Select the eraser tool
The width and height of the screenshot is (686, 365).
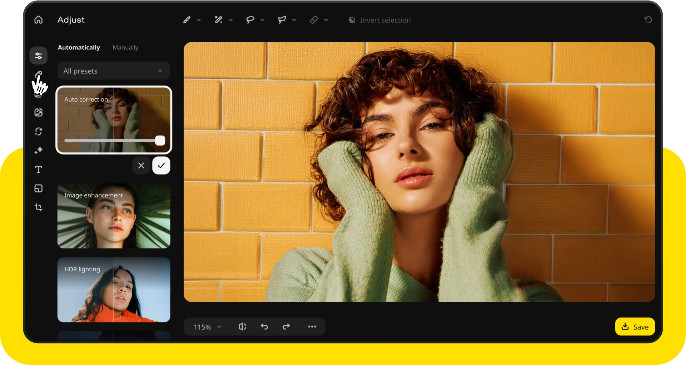coord(314,20)
